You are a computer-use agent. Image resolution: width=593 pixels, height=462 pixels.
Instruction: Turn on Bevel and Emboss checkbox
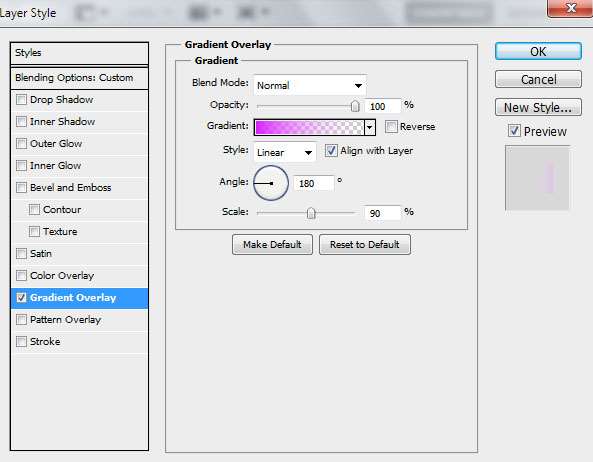(21, 188)
